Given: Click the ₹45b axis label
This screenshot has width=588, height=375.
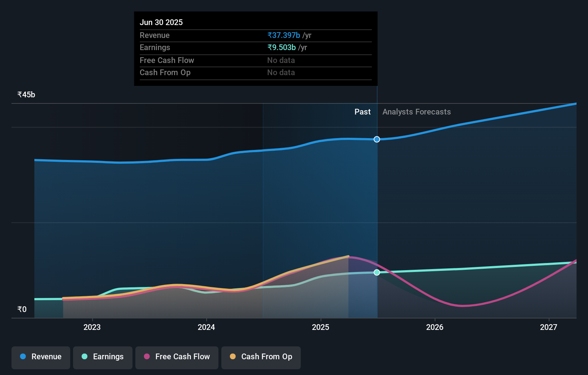Looking at the screenshot, I should click(x=26, y=94).
